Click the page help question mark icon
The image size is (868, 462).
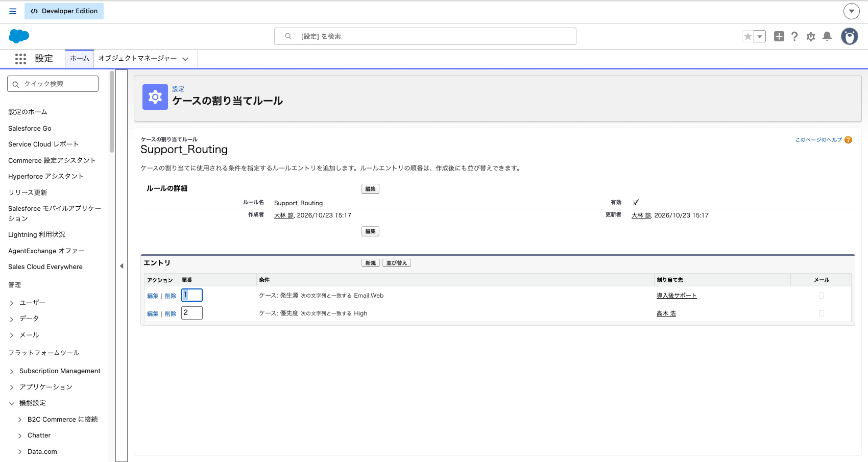[x=848, y=140]
